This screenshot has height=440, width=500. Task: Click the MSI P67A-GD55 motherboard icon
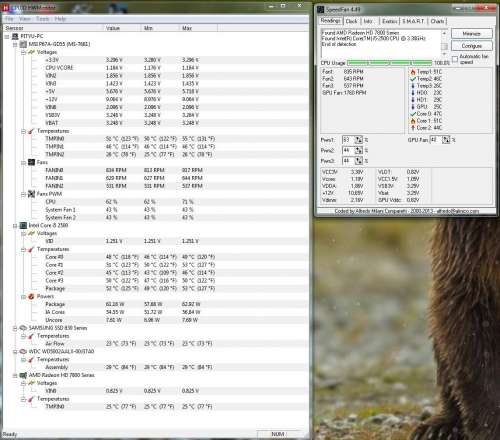[x=23, y=44]
